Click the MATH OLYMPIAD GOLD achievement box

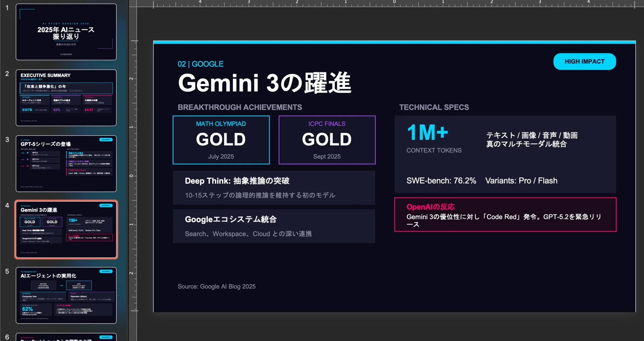pos(221,140)
